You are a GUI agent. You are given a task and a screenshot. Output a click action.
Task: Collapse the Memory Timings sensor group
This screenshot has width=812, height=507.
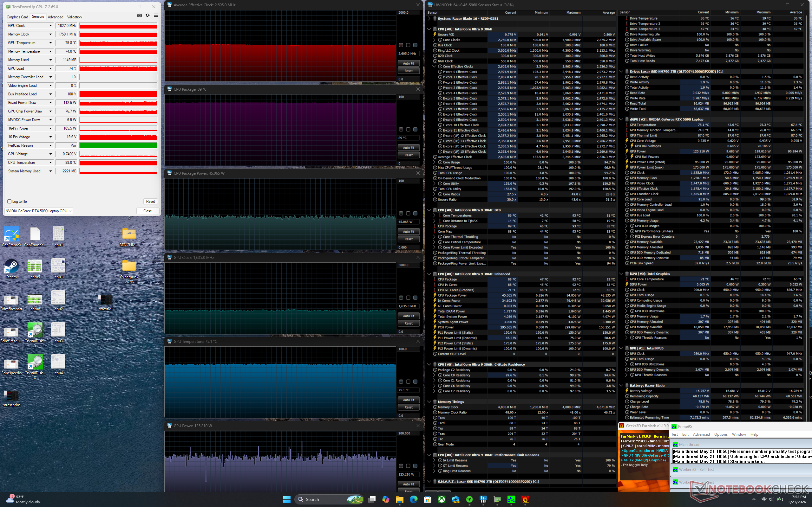[x=429, y=402]
